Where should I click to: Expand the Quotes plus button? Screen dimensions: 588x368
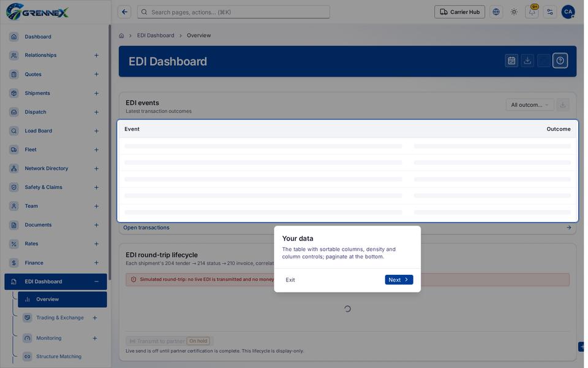96,74
